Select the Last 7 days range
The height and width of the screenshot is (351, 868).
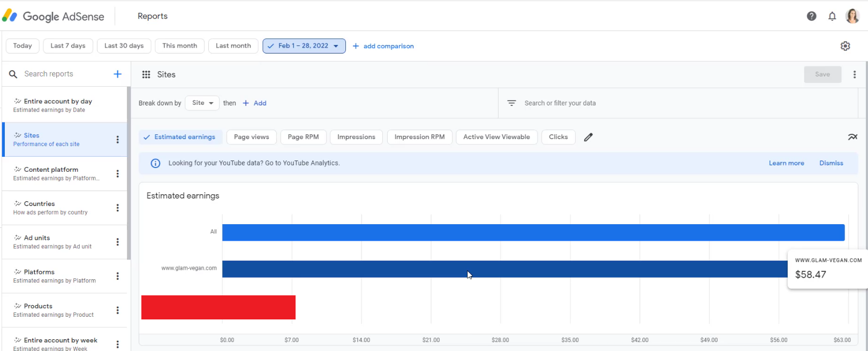coord(68,46)
